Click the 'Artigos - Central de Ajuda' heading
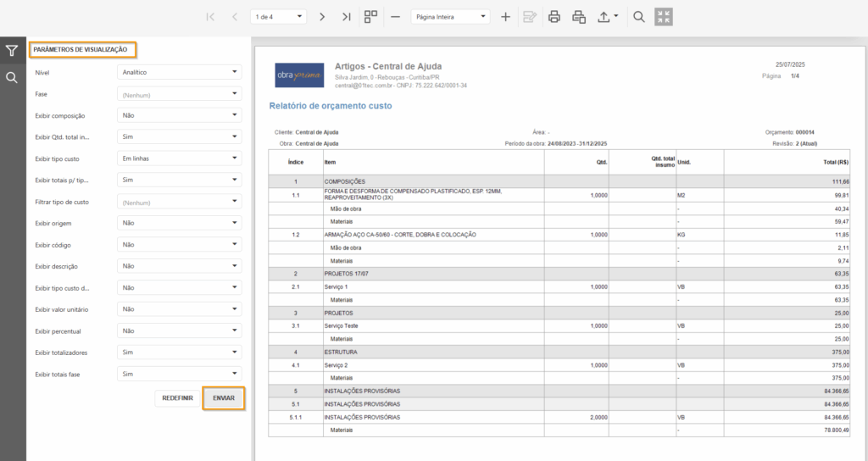 point(388,66)
